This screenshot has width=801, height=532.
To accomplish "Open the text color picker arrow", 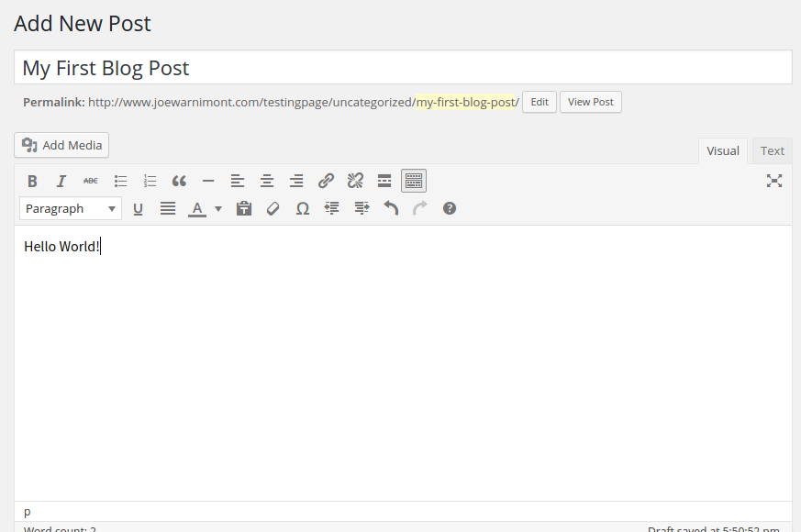I will 218,208.
